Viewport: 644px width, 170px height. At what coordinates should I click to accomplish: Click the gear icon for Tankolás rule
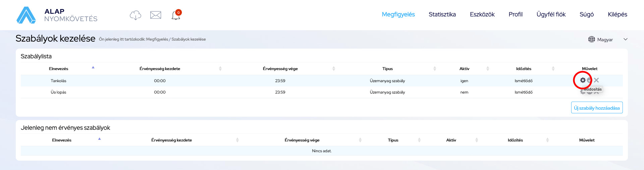pyautogui.click(x=583, y=80)
